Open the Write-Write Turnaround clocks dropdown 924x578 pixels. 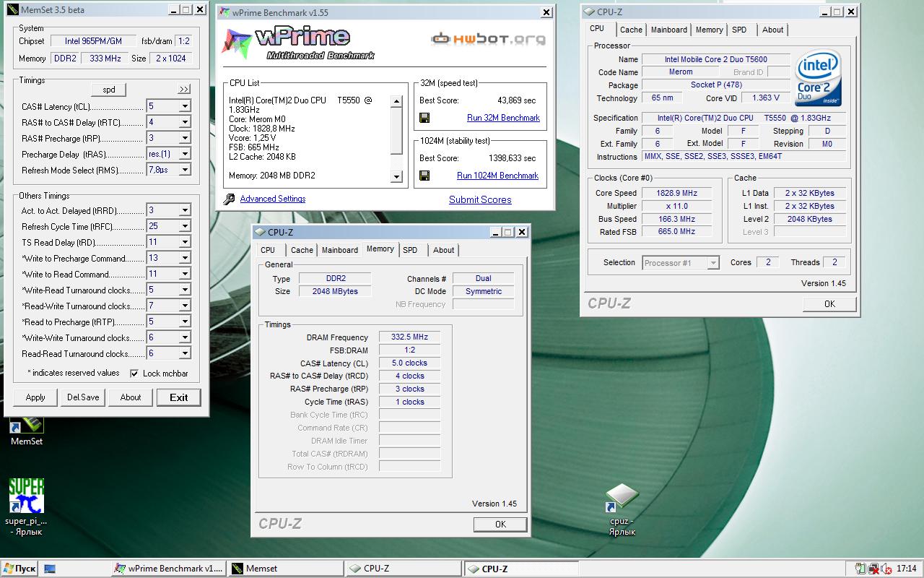coord(185,337)
